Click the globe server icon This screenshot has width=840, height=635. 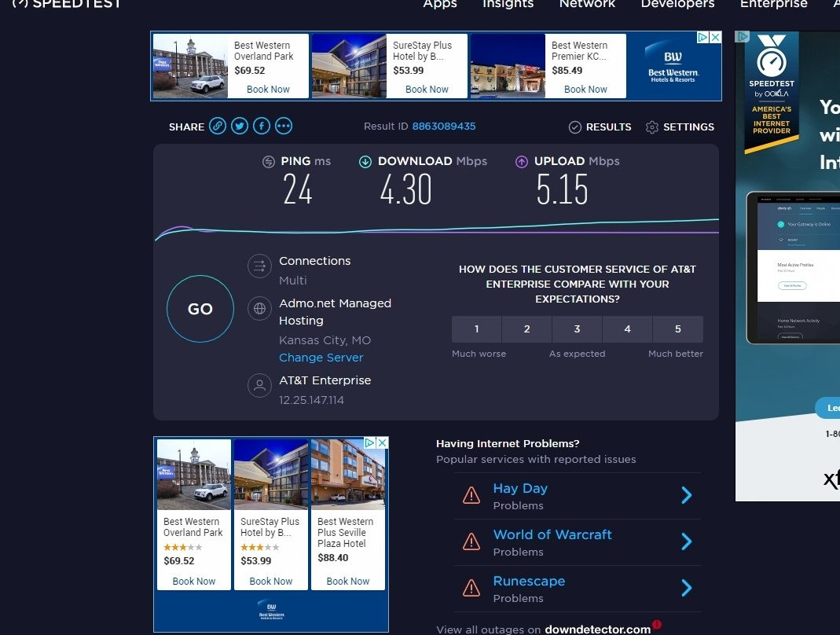tap(259, 309)
